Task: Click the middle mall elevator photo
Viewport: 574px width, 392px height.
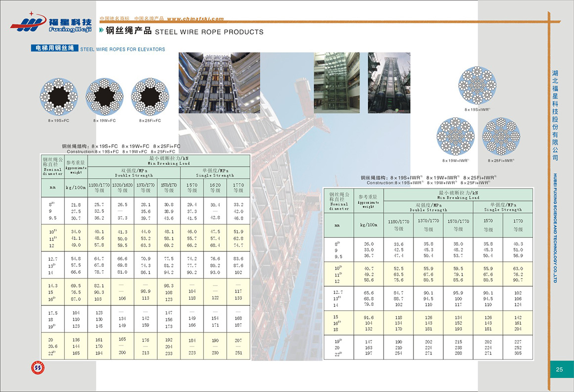Action: (x=337, y=83)
